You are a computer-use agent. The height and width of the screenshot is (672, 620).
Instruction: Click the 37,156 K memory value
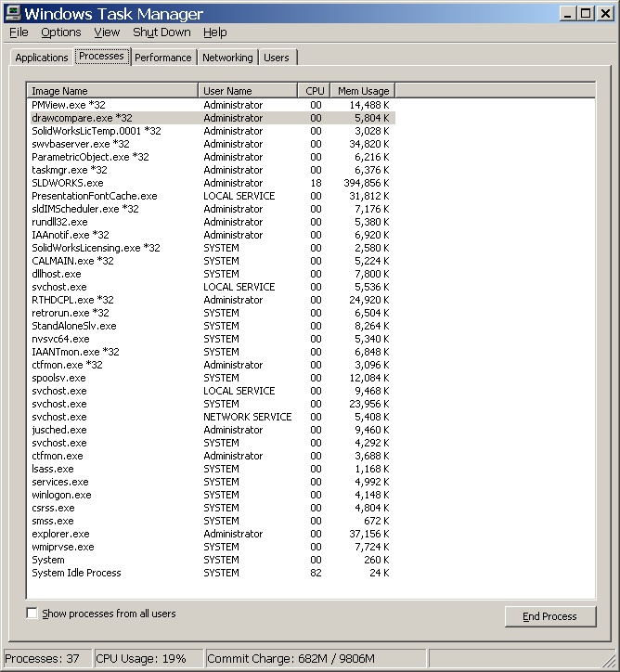pyautogui.click(x=368, y=534)
